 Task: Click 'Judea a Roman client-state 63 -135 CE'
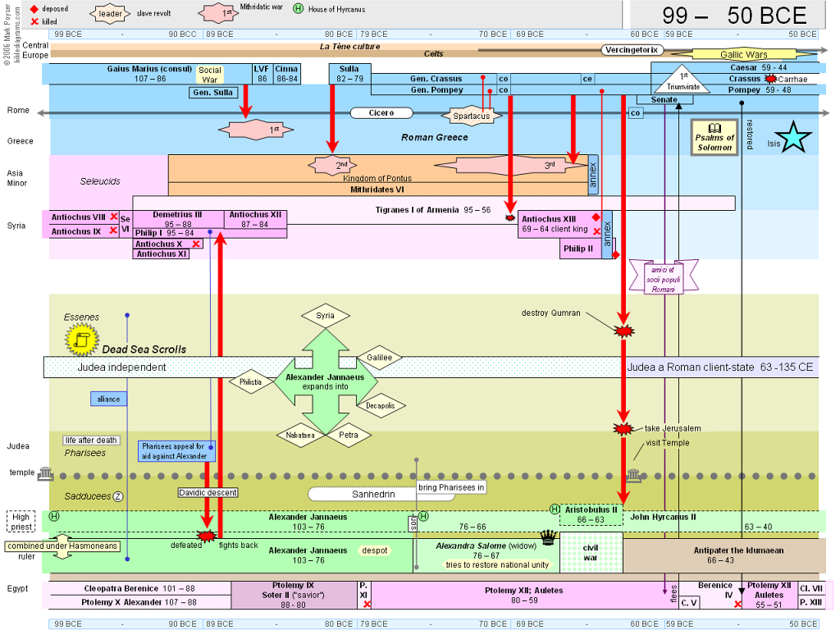click(x=720, y=367)
